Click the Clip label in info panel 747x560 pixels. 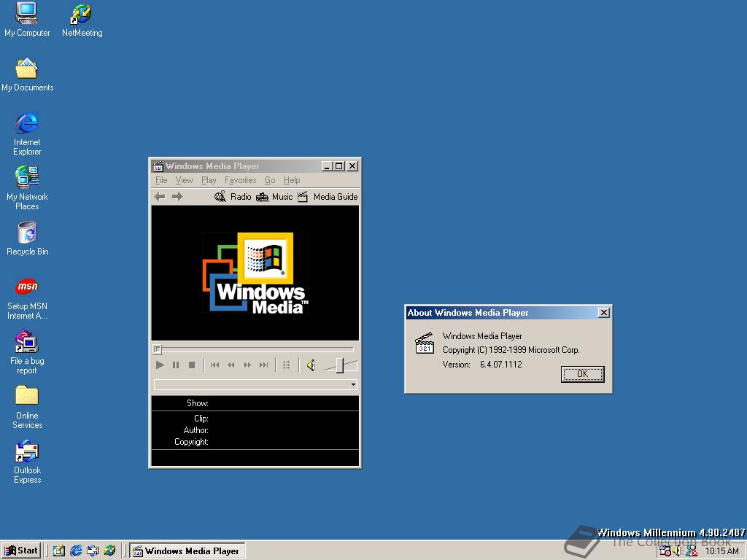point(201,418)
